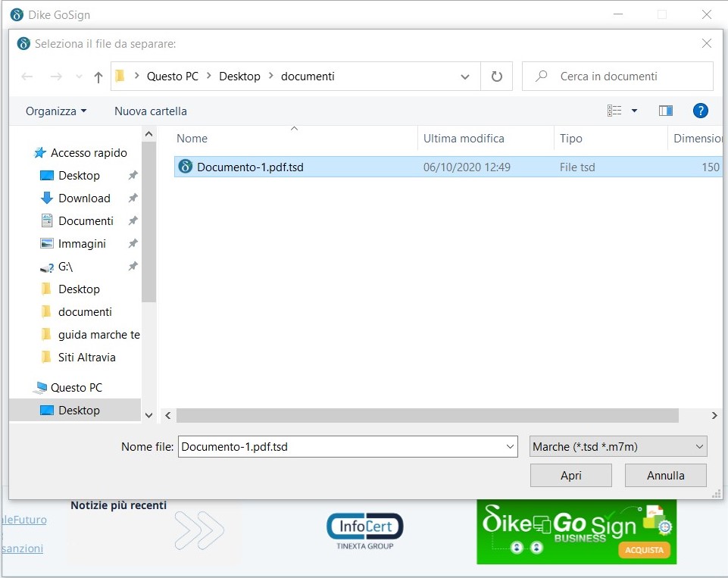The height and width of the screenshot is (578, 728).
Task: Click the change view layout icon
Action: [614, 111]
